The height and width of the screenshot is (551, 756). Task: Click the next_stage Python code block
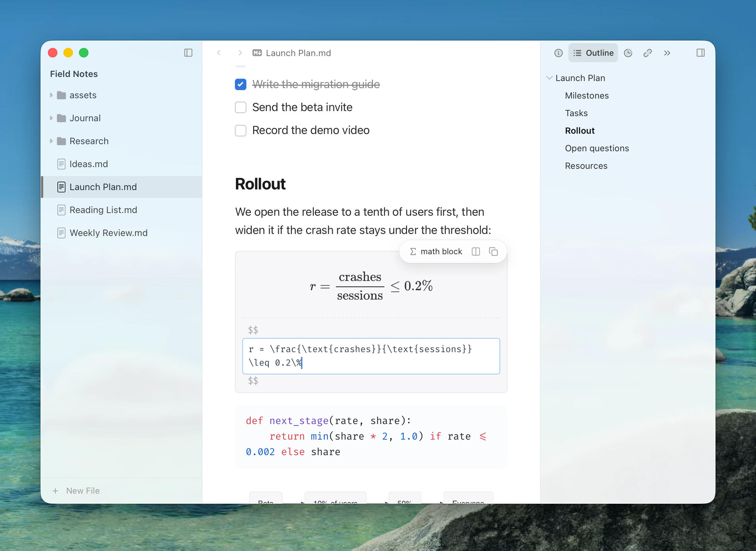tap(371, 436)
